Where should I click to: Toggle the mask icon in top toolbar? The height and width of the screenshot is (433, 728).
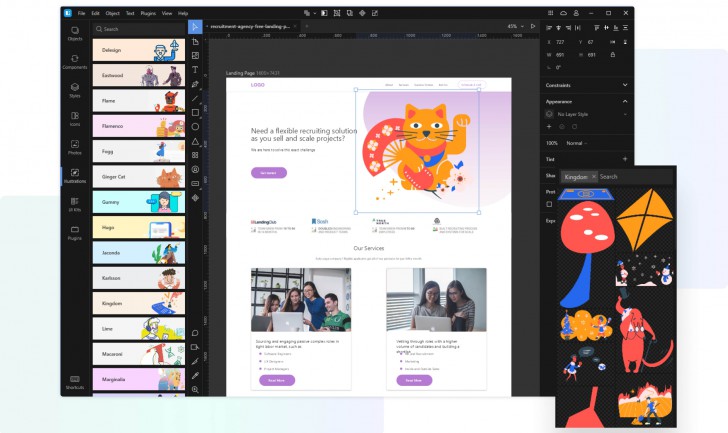pyautogui.click(x=324, y=13)
